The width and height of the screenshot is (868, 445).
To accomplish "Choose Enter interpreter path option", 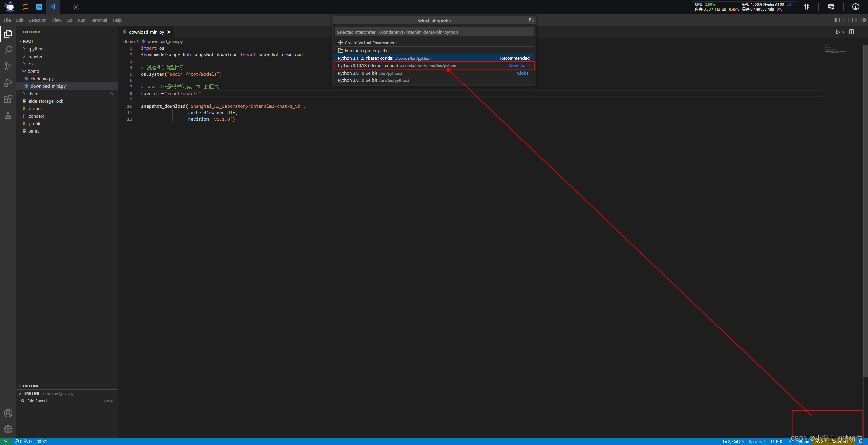I will click(x=434, y=50).
